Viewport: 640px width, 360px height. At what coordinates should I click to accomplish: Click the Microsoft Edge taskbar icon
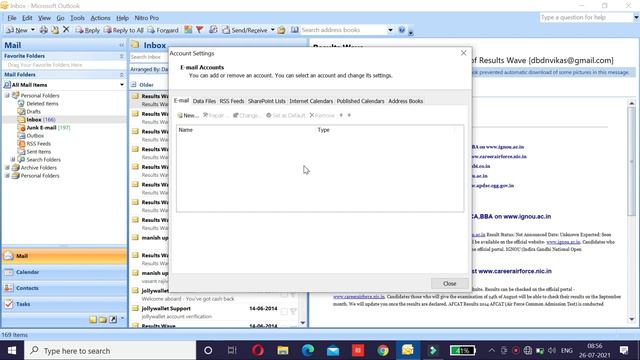[308, 350]
